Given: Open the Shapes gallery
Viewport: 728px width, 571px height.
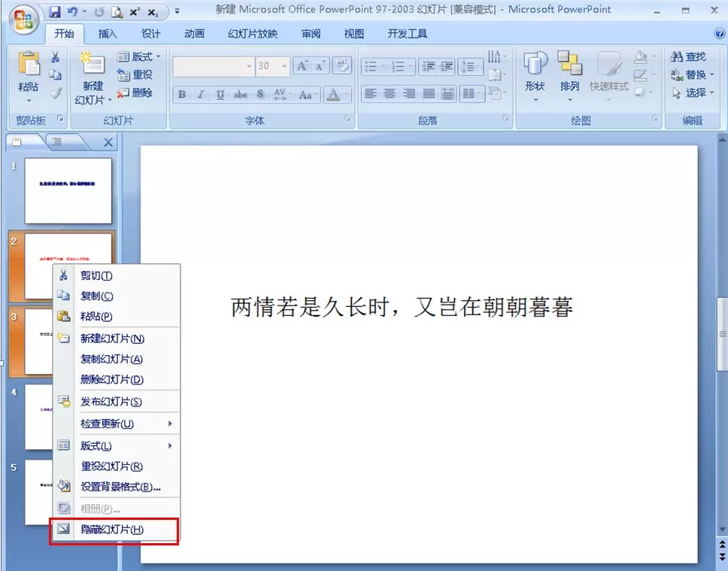Looking at the screenshot, I should tap(535, 63).
